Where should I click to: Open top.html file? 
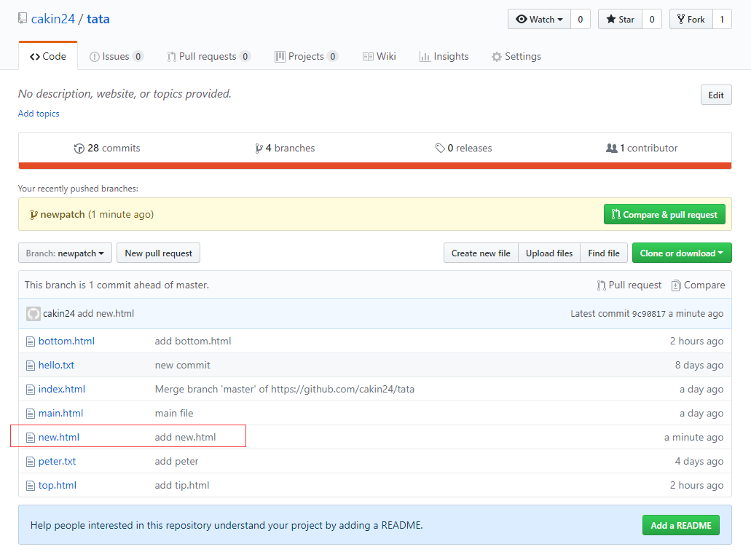pyautogui.click(x=58, y=485)
